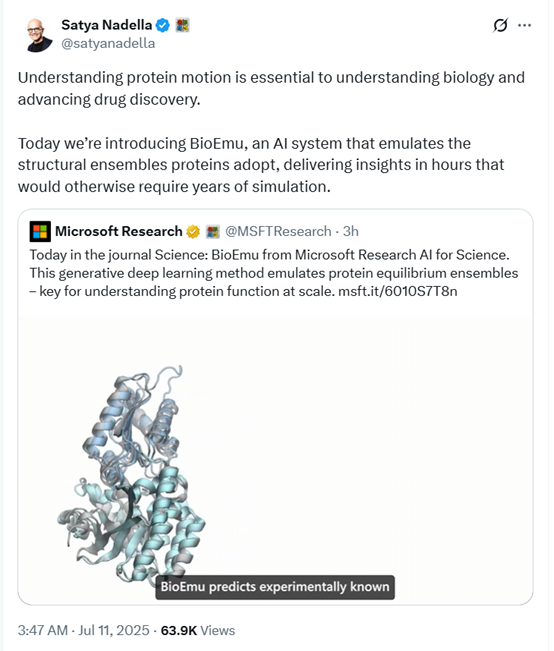Open the @MSFTResearch handle
This screenshot has width=554, height=651.
click(x=278, y=231)
